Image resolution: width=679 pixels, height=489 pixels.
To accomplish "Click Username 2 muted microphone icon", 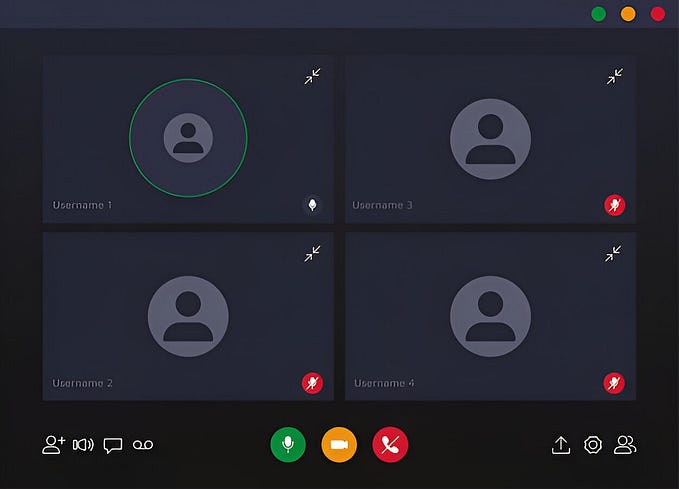I will (x=312, y=383).
